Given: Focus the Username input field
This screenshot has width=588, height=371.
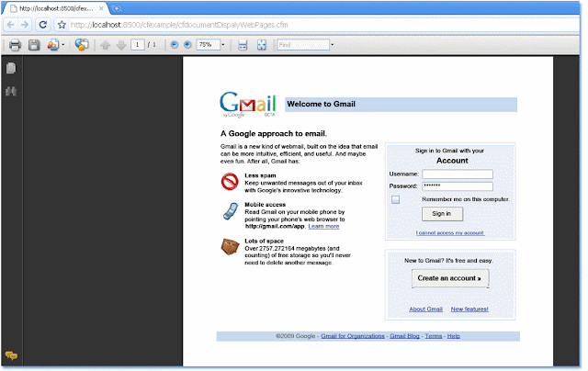Looking at the screenshot, I should [458, 174].
